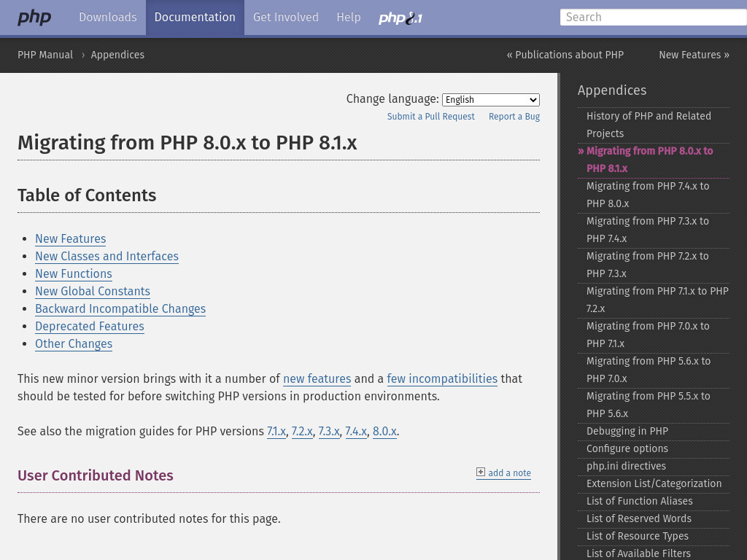The width and height of the screenshot is (747, 560).
Task: Open Debugging in PHP sidebar link
Action: click(x=653, y=432)
